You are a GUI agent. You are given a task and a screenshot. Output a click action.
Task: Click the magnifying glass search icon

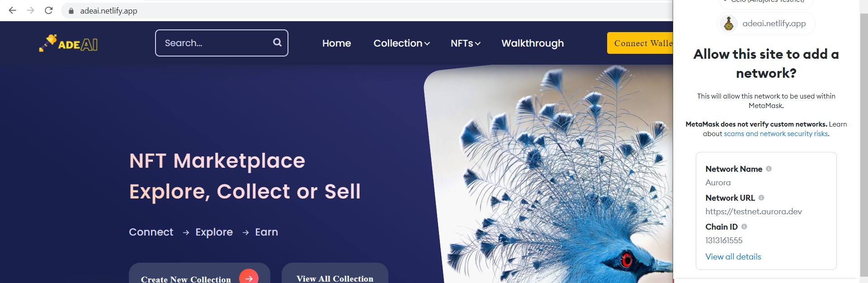coord(277,42)
